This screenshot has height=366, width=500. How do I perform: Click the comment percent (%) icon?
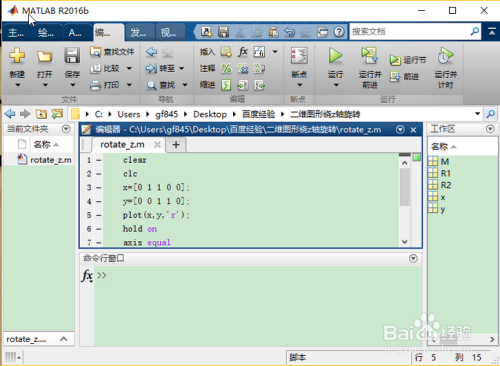point(226,68)
